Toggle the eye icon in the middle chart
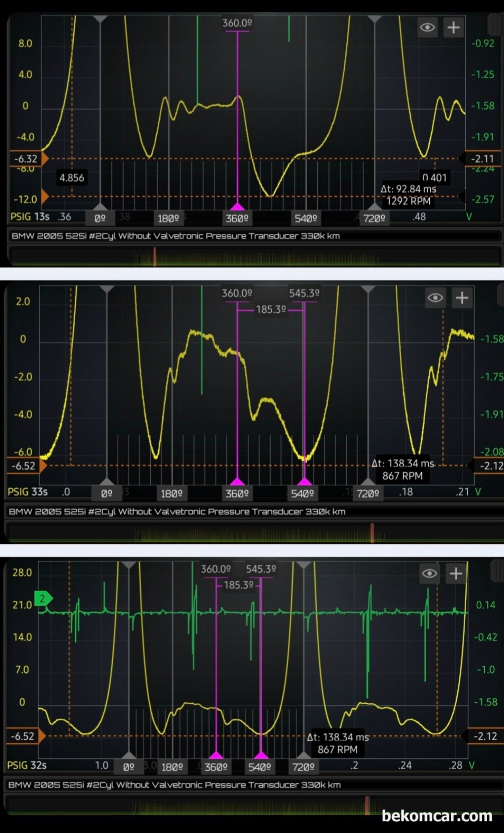The image size is (504, 833). click(x=435, y=298)
